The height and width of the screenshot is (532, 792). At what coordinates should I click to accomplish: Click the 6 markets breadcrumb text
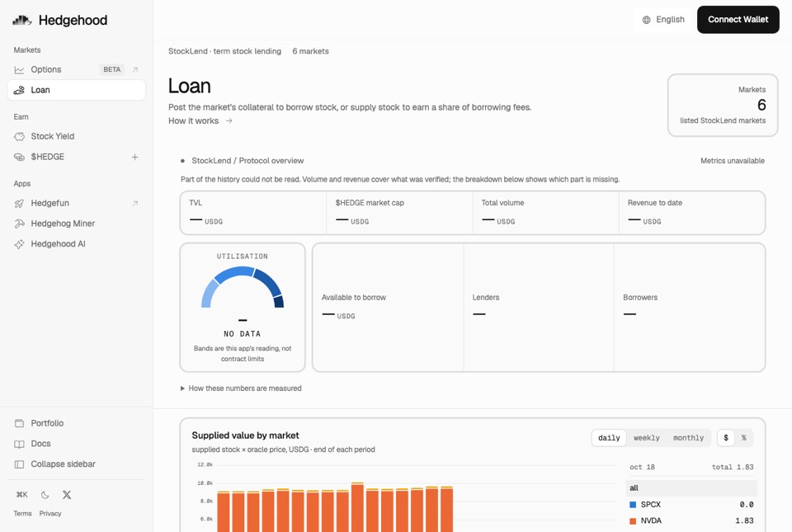[311, 51]
